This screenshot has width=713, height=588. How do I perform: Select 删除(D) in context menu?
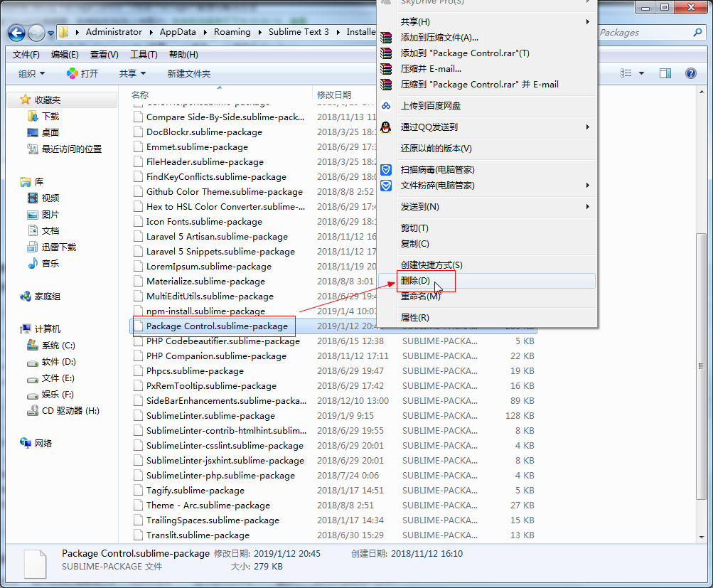pyautogui.click(x=487, y=281)
